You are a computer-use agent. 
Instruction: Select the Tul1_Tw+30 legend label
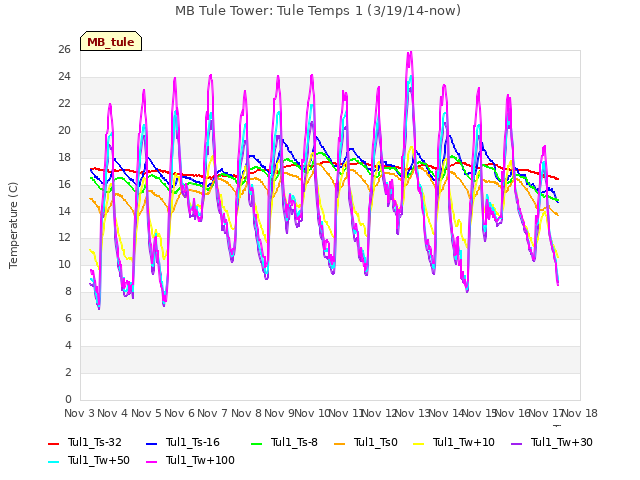[x=562, y=442]
